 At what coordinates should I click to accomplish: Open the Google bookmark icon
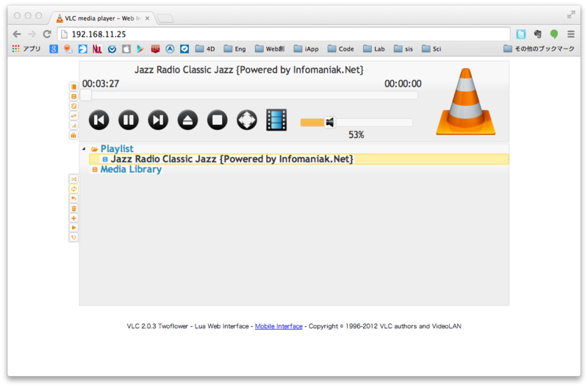54,48
